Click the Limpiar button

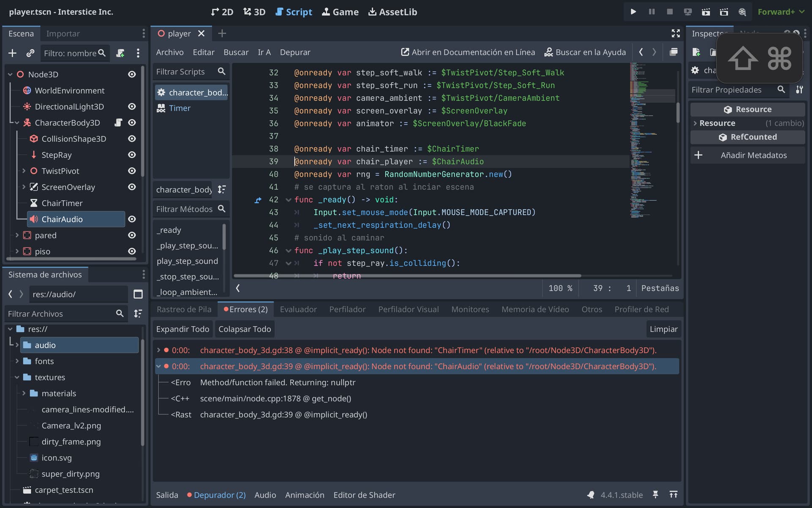[x=664, y=329]
